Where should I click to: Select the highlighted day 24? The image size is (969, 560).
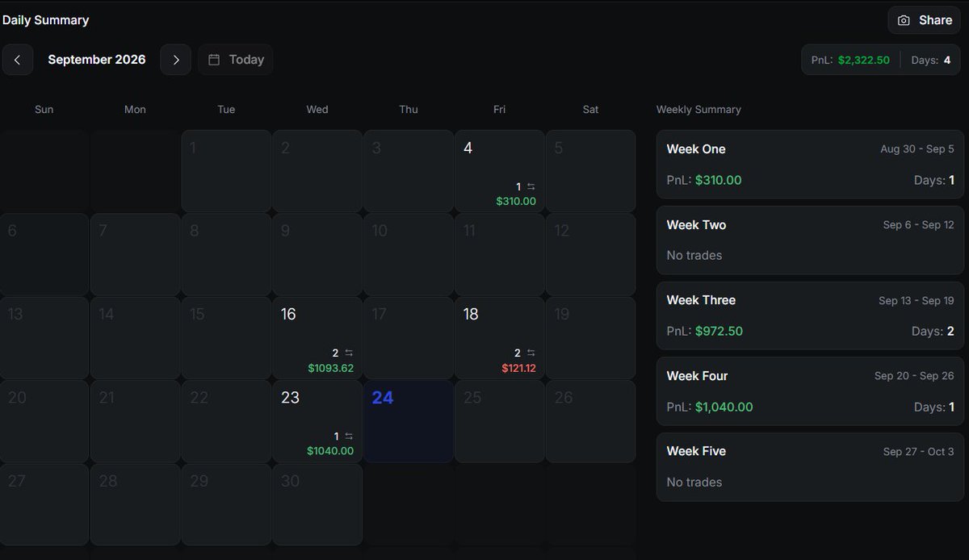click(409, 421)
